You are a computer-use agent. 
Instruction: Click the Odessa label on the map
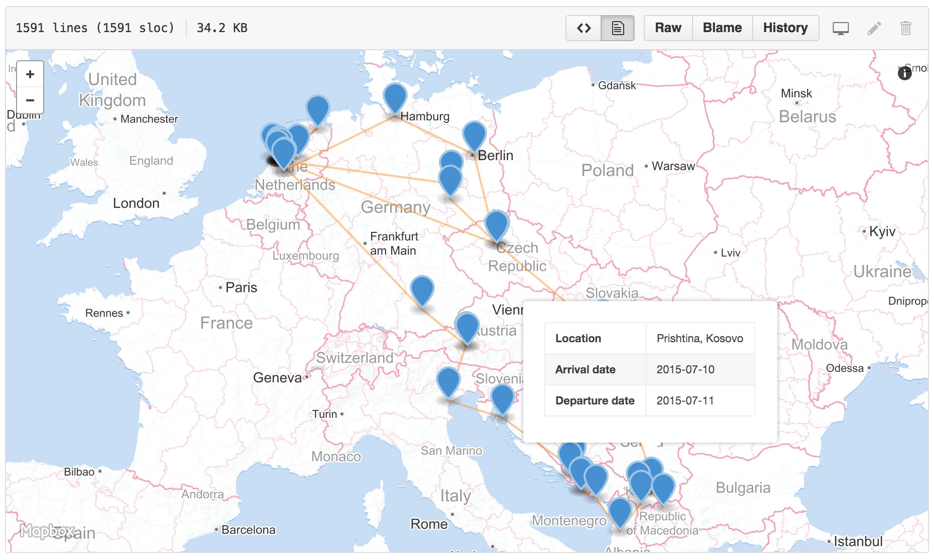tap(845, 368)
